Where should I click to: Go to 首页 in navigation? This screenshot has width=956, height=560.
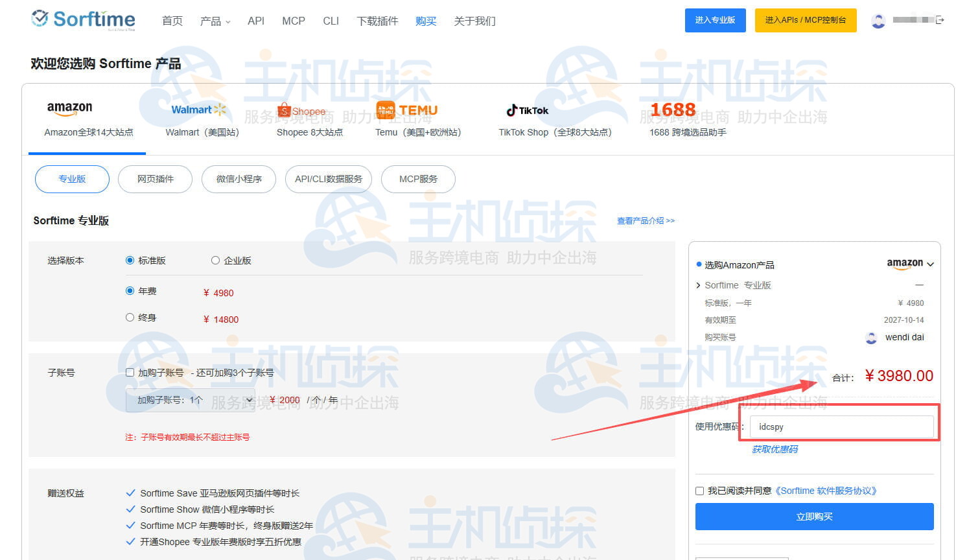172,21
